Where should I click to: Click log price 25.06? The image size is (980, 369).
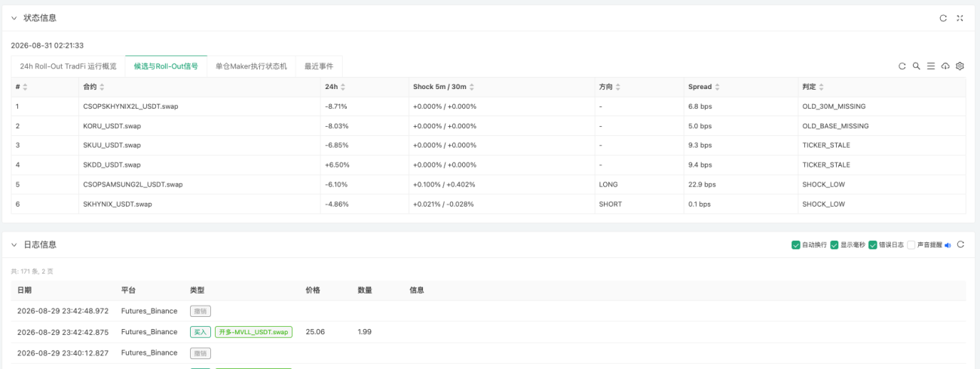tap(315, 332)
